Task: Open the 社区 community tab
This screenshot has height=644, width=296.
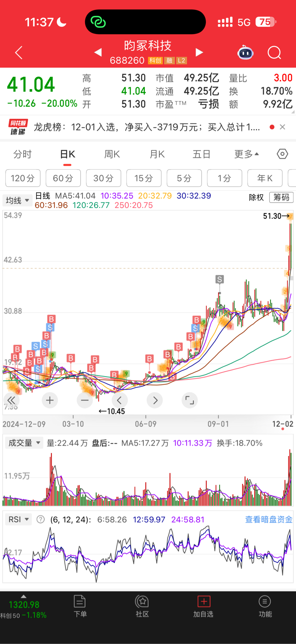Action: pyautogui.click(x=142, y=606)
